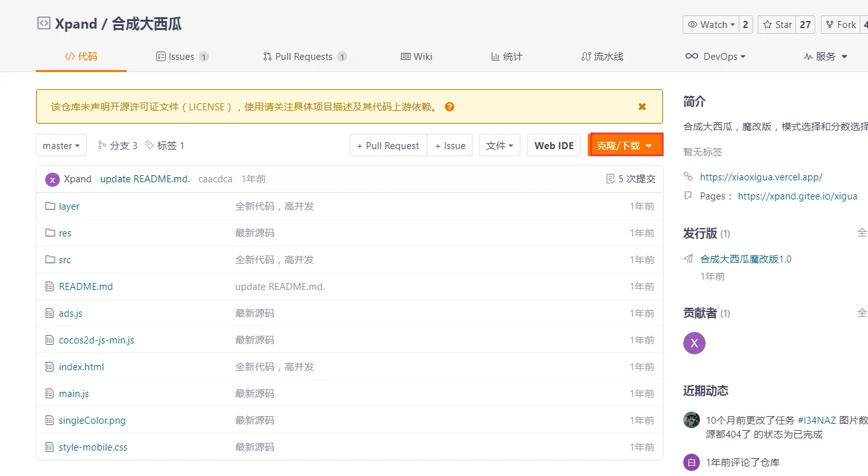Click the file icon next to singleColor.png

point(50,421)
